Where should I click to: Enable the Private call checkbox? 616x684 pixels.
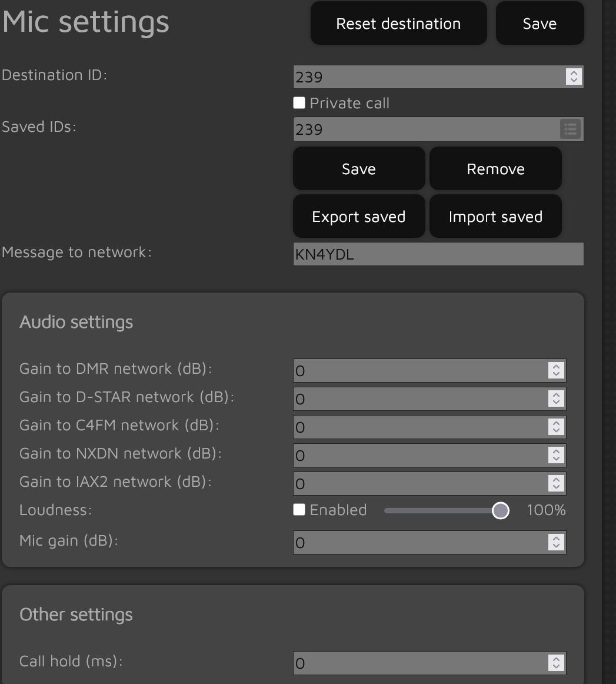click(x=299, y=103)
